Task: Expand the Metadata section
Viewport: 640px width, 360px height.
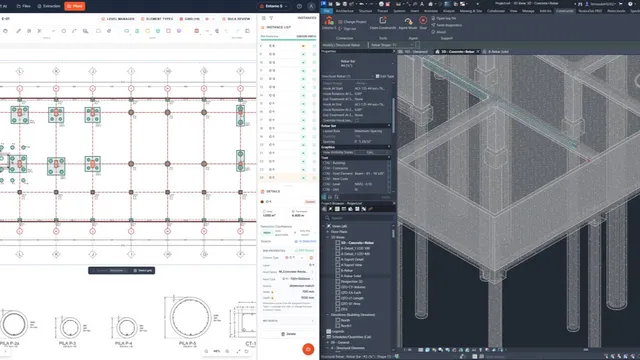Action: tap(289, 321)
